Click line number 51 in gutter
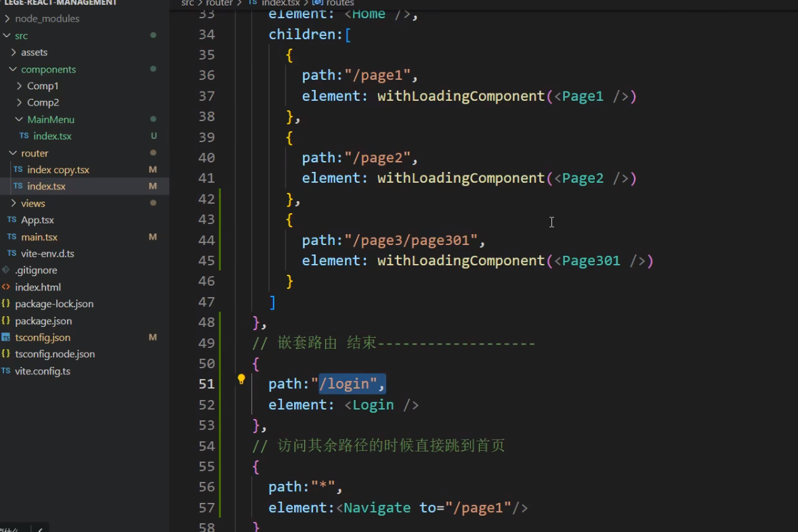This screenshot has width=798, height=532. tap(207, 384)
